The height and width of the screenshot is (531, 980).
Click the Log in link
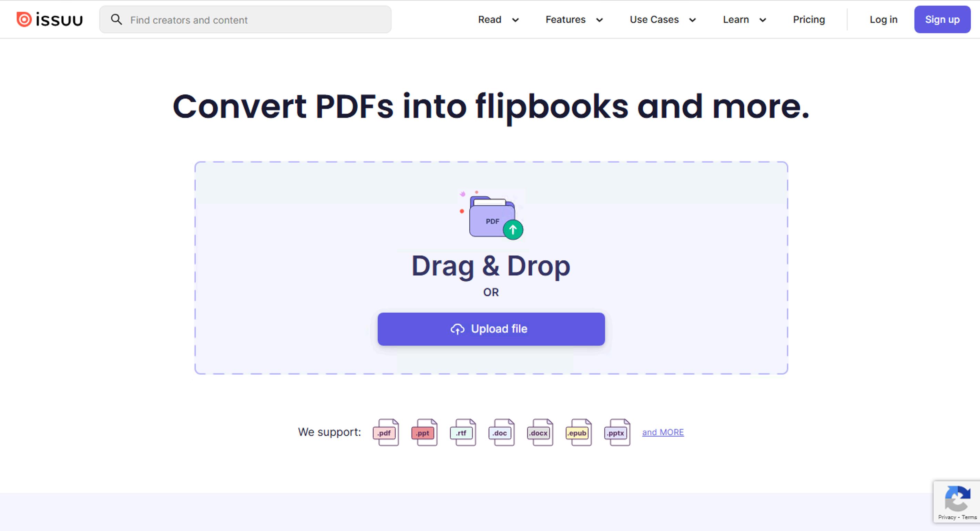click(884, 20)
